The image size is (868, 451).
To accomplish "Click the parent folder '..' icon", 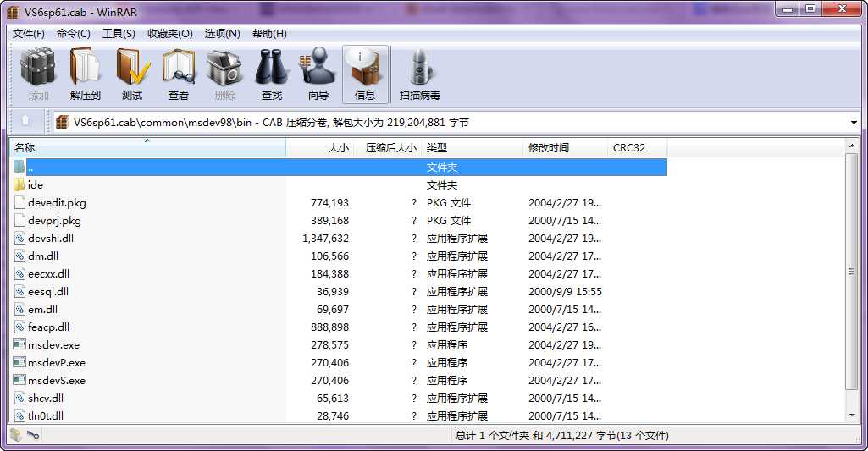I will pyautogui.click(x=19, y=168).
